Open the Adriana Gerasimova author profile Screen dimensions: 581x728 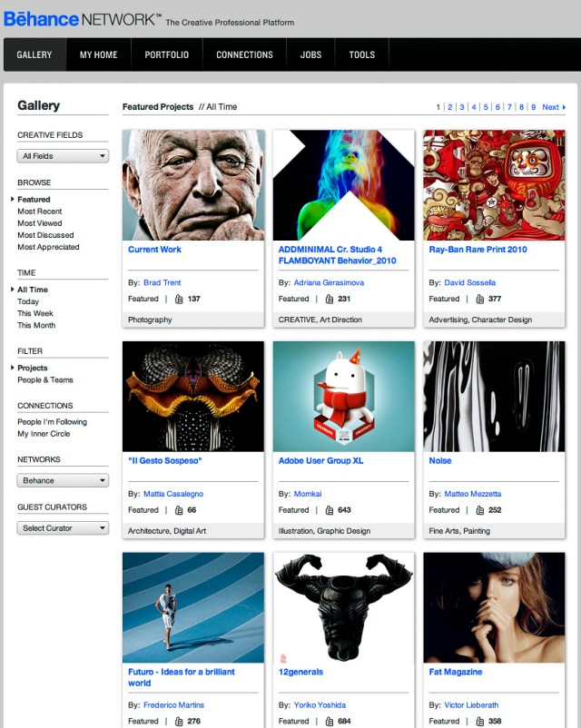(x=329, y=282)
